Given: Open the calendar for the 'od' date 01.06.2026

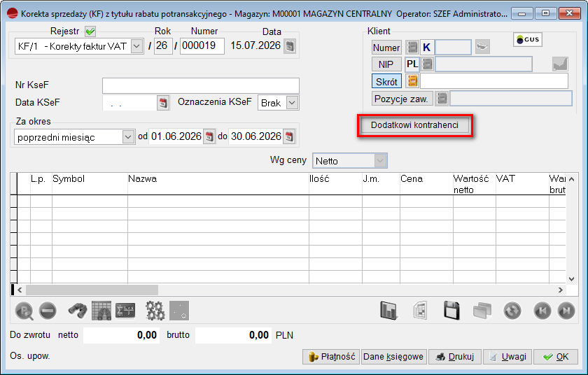Looking at the screenshot, I should tap(209, 136).
